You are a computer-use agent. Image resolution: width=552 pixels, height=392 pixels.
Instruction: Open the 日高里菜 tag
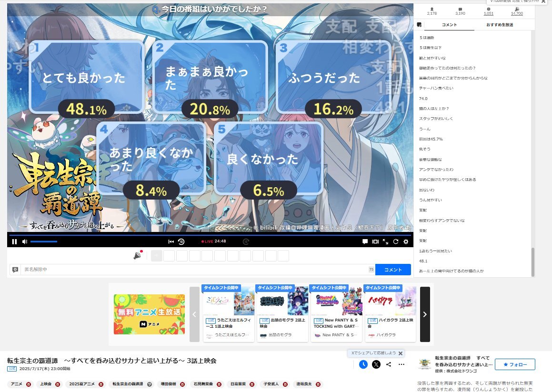tap(238, 384)
